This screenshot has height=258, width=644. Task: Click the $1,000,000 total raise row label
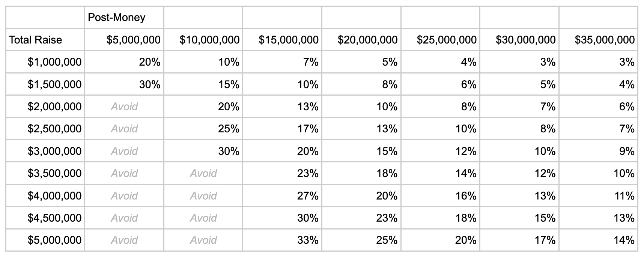(45, 62)
